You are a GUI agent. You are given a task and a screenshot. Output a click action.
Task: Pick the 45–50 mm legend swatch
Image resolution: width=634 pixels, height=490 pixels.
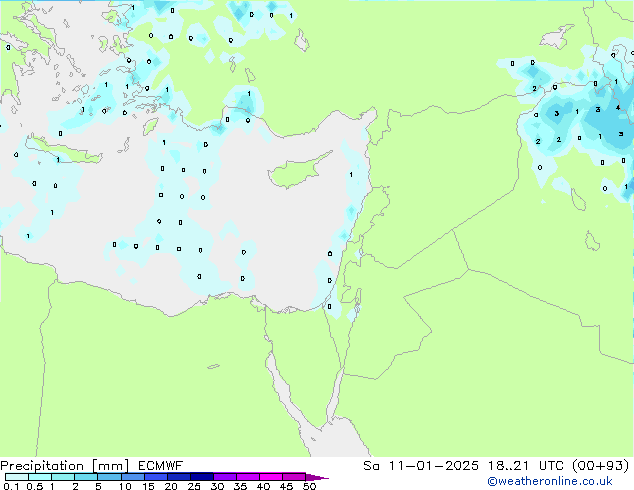point(294,477)
